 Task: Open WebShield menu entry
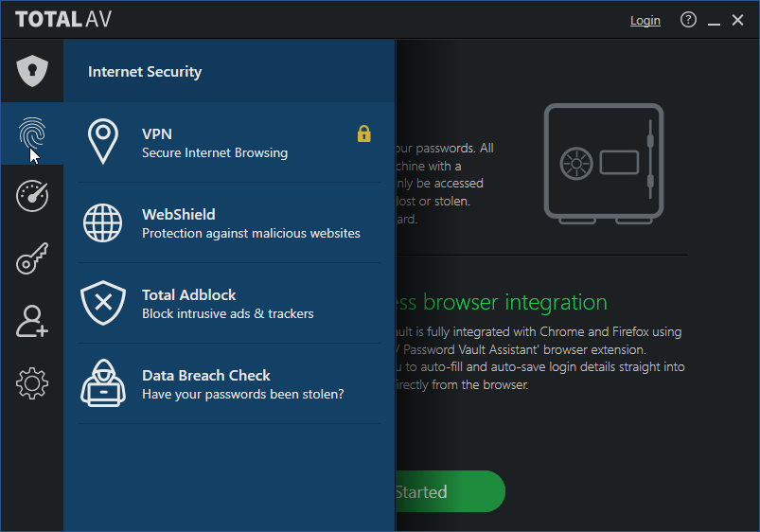(229, 223)
